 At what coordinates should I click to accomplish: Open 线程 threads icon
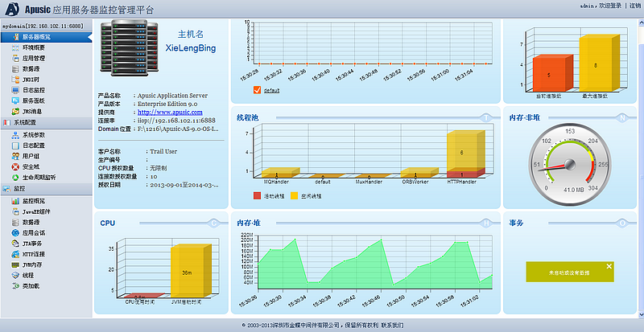pyautogui.click(x=15, y=276)
